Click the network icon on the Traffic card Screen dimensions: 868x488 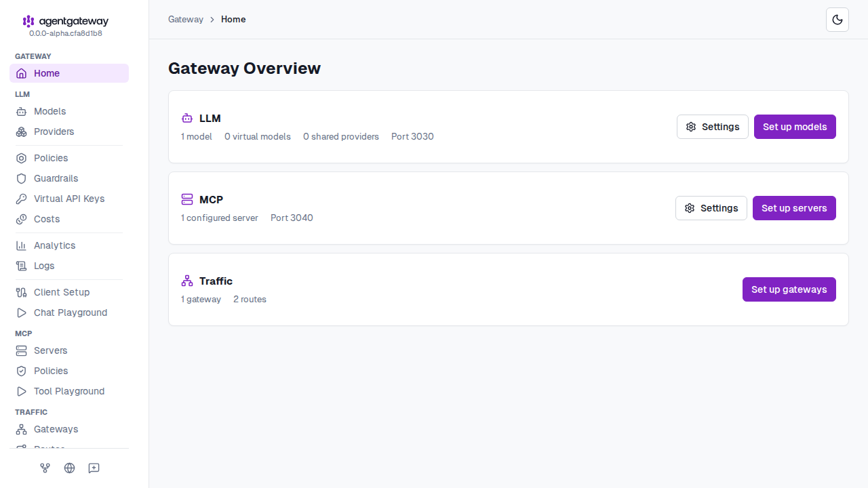187,281
